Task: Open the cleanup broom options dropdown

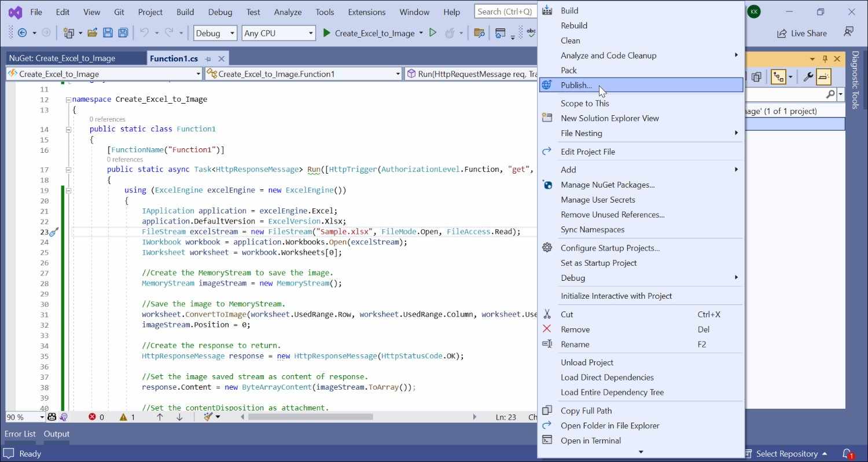Action: point(218,417)
